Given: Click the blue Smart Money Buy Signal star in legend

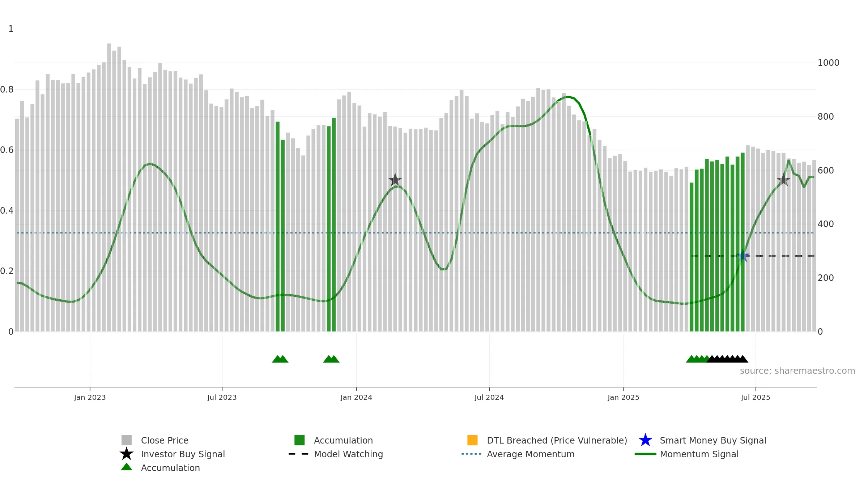Looking at the screenshot, I should 645,440.
